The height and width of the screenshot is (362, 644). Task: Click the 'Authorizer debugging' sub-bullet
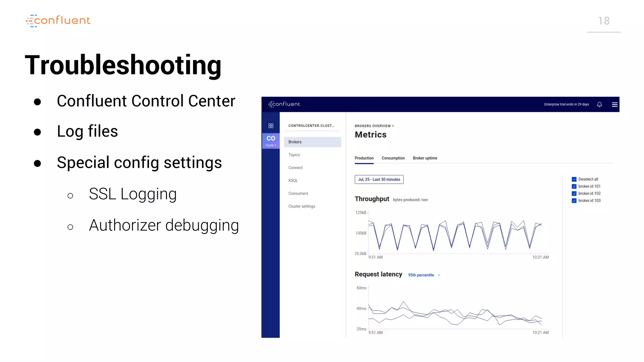164,225
